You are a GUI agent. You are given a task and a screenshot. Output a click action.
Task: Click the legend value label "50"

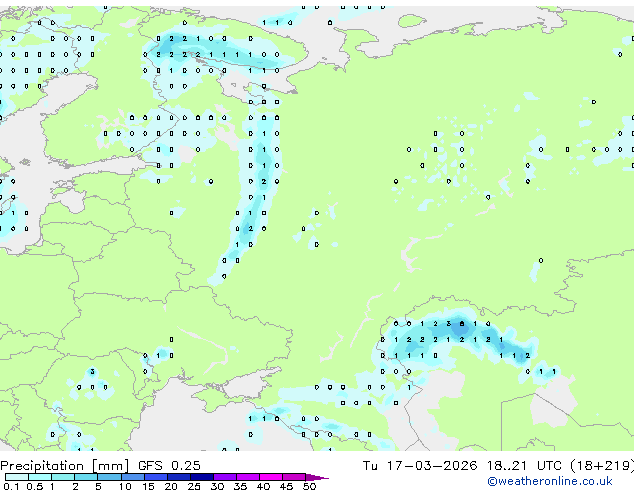[309, 486]
